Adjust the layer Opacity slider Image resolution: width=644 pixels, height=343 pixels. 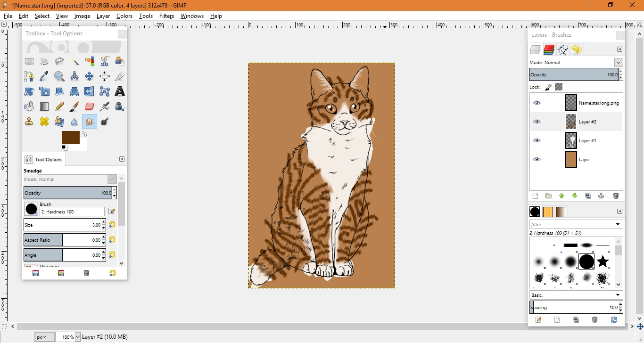[574, 74]
